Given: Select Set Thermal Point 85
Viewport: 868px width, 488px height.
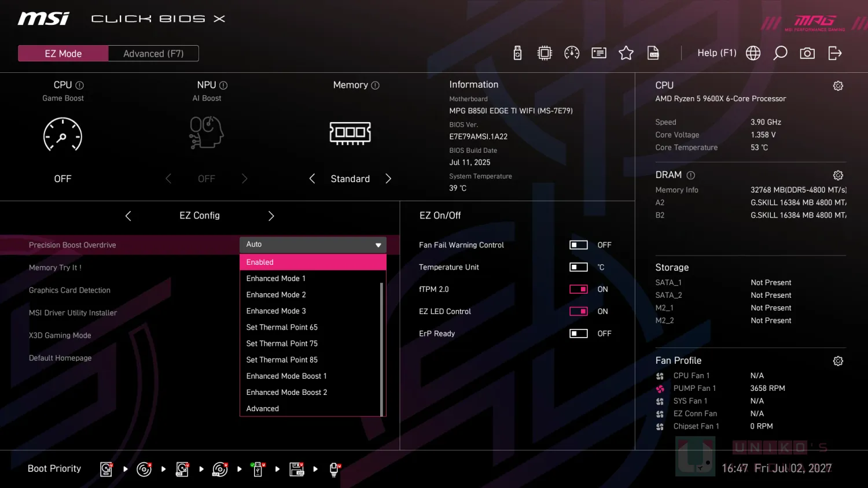Looking at the screenshot, I should tap(310, 360).
